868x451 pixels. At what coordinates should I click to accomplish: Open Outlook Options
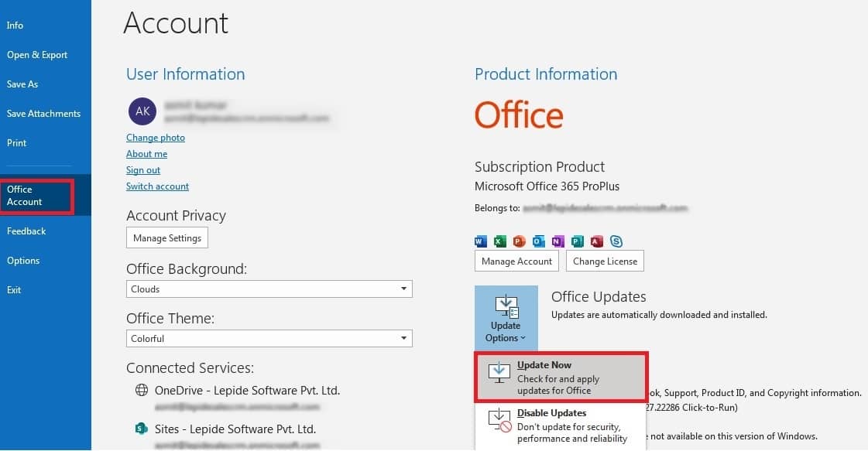(x=23, y=261)
